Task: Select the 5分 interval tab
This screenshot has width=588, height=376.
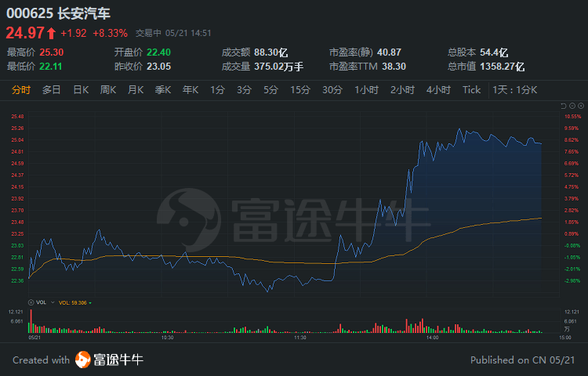Action: [x=270, y=90]
